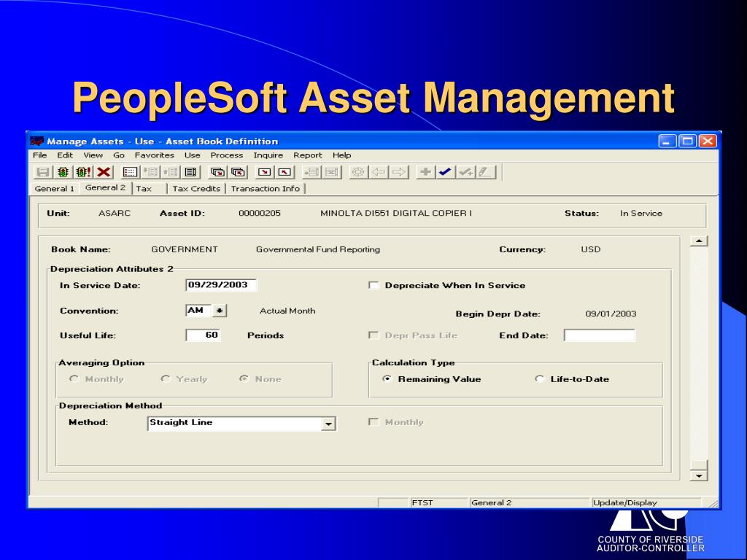Click the Asset ID value 00000205
747x560 pixels.
[260, 214]
